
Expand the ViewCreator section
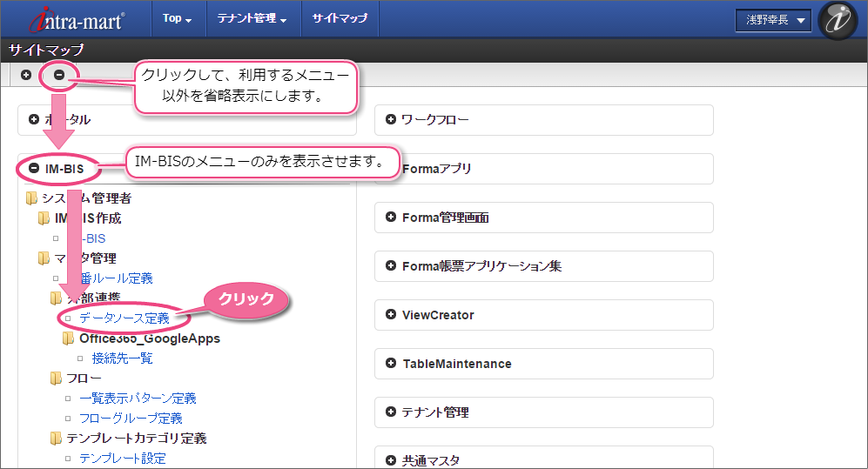pos(391,314)
